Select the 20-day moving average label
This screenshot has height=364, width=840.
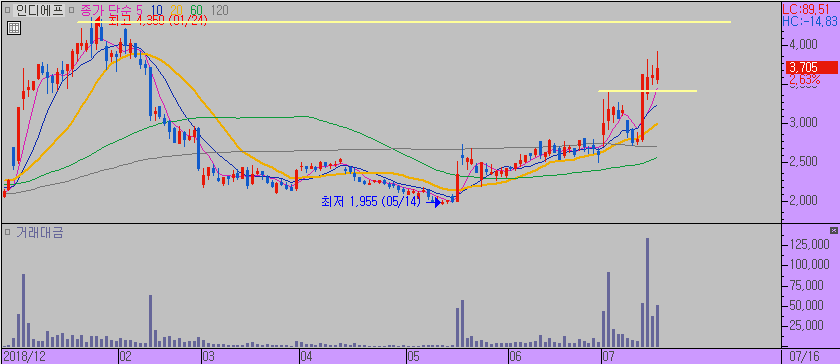(178, 10)
